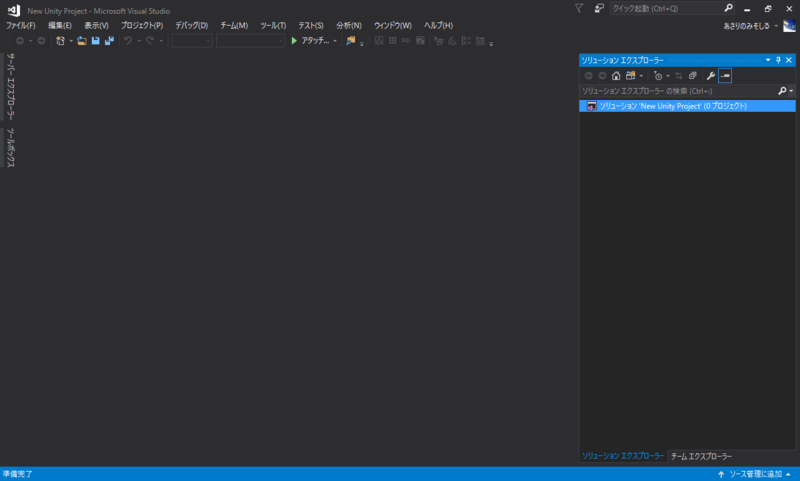800x481 pixels.
Task: Expand the undo history dropdown
Action: point(139,41)
